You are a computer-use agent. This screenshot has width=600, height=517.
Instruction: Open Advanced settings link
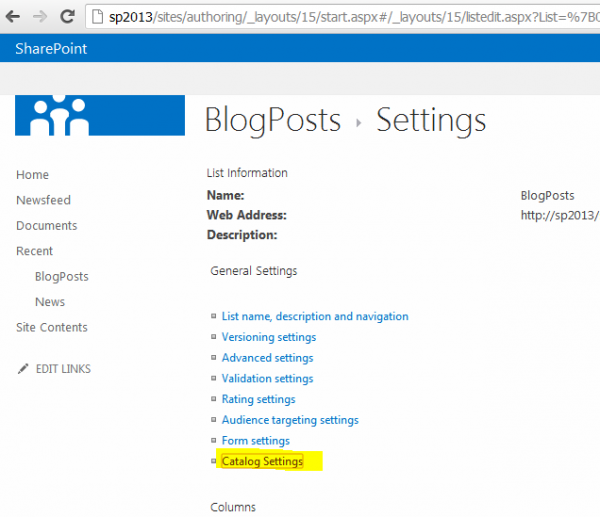tap(267, 358)
